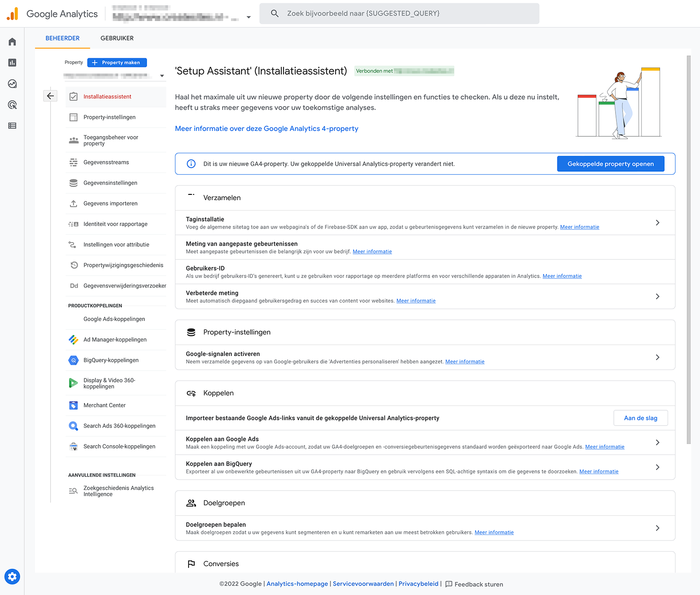Expand Koppelen aan BigQuery chevron
The image size is (700, 595).
(x=658, y=467)
